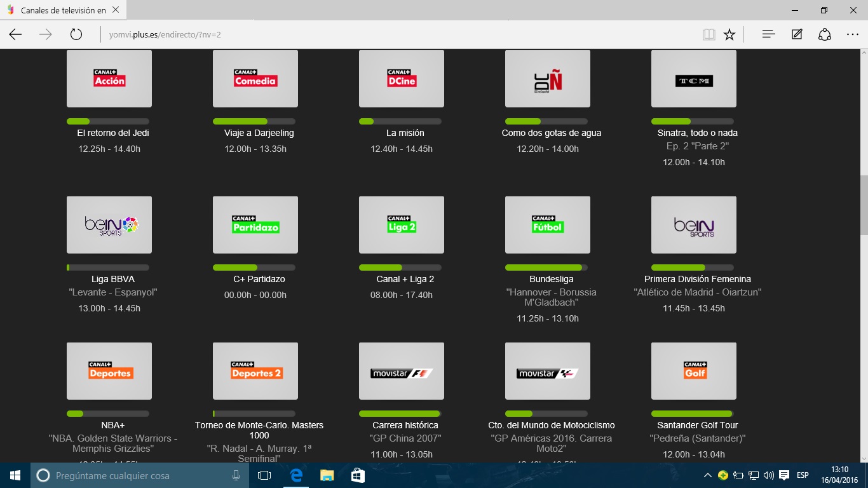The height and width of the screenshot is (488, 868).
Task: Make a Web Note
Action: pos(797,34)
